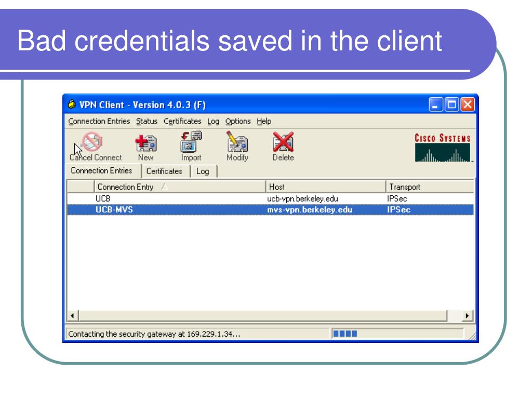This screenshot has width=532, height=399.
Task: Create a new entry with New icon
Action: [146, 143]
